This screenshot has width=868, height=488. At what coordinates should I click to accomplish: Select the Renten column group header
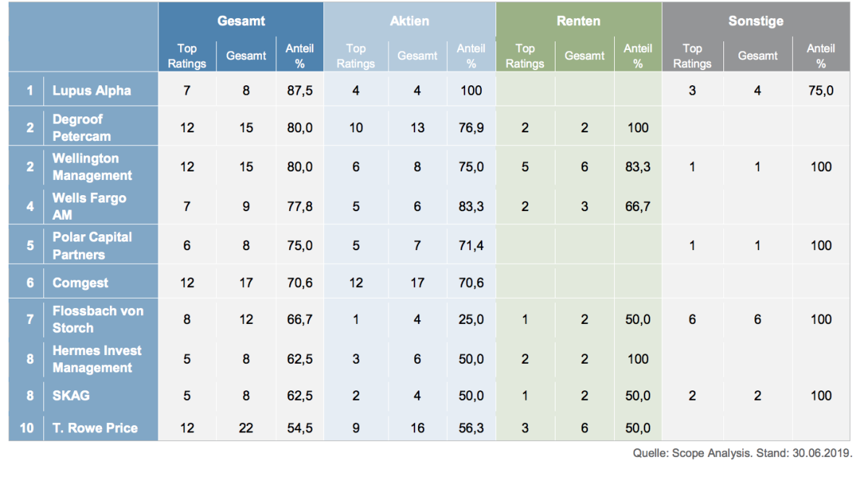[578, 21]
